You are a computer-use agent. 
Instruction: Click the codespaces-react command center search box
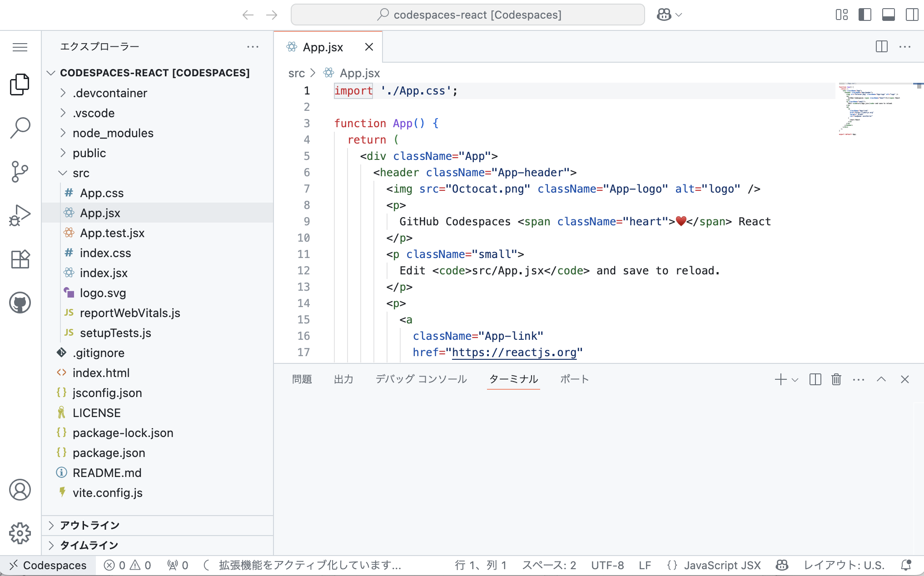pyautogui.click(x=468, y=15)
